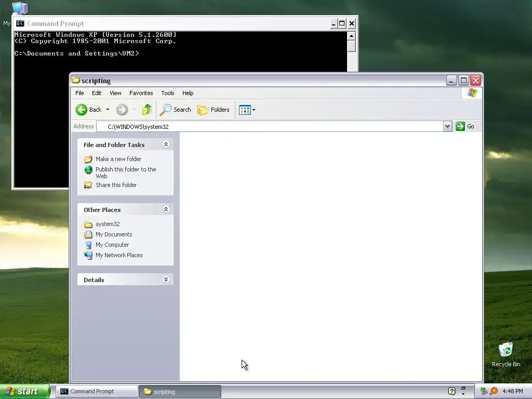The width and height of the screenshot is (532, 399).
Task: Open the Search pane in Explorer
Action: (176, 110)
